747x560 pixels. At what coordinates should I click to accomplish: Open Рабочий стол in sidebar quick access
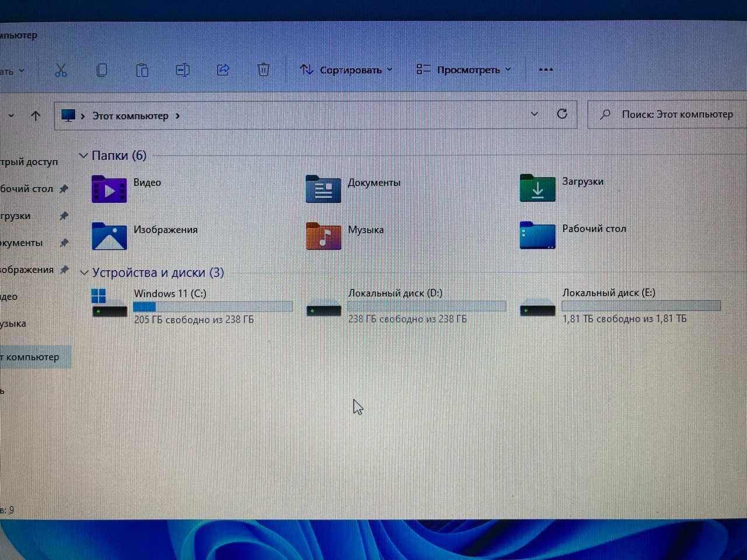click(x=26, y=189)
